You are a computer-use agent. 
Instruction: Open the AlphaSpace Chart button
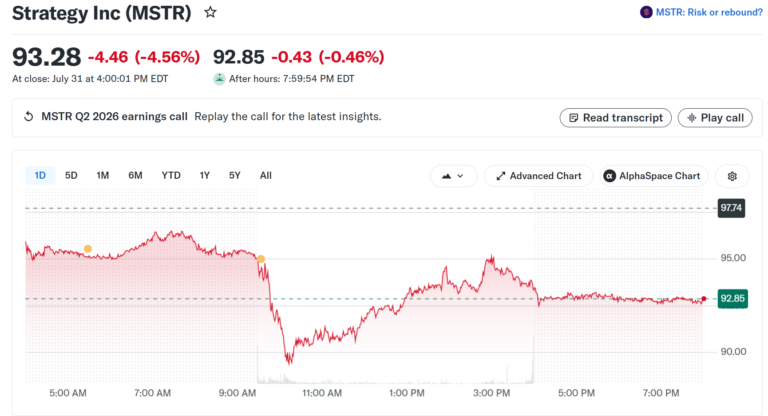(654, 176)
